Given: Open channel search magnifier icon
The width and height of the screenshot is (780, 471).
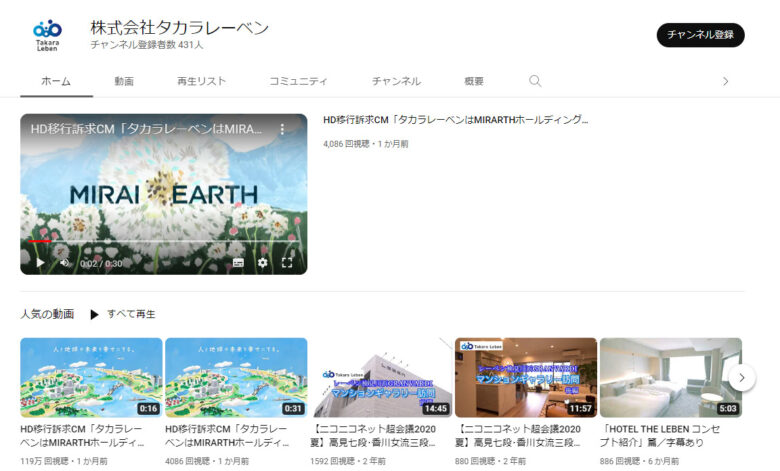Looking at the screenshot, I should (x=535, y=81).
